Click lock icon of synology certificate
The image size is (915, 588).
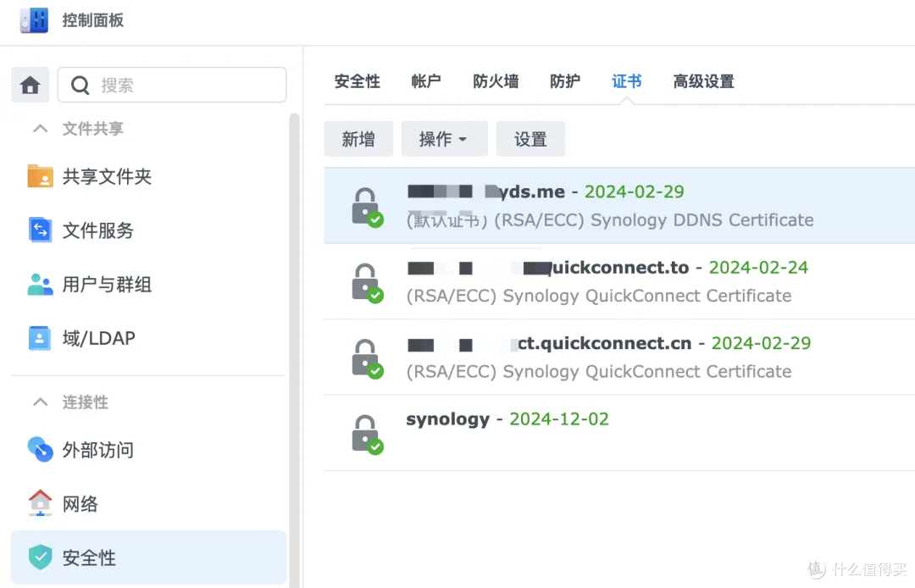(366, 433)
